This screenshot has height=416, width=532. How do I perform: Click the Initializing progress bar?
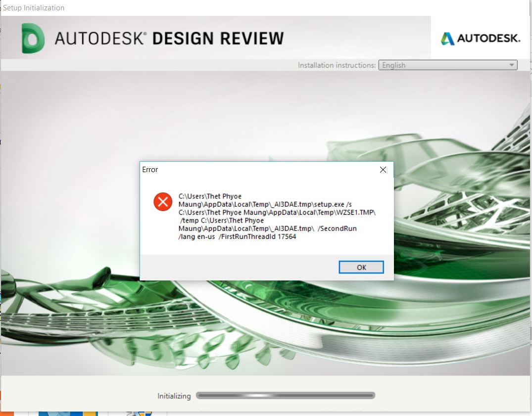click(x=286, y=395)
